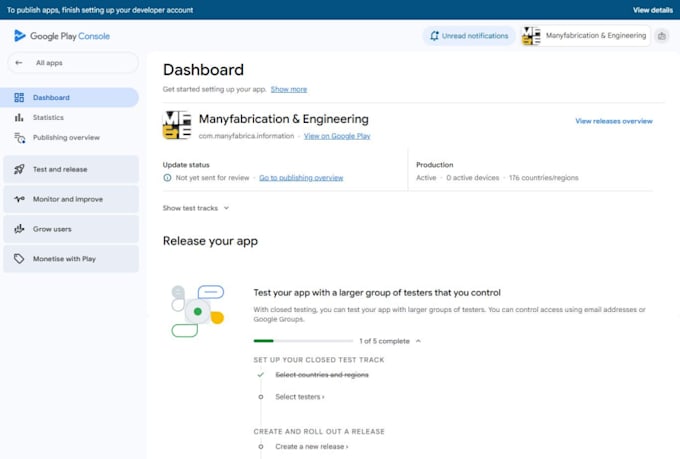Screen dimensions: 680x459
Task: Click completed Select countries and regions step
Action: coord(322,375)
